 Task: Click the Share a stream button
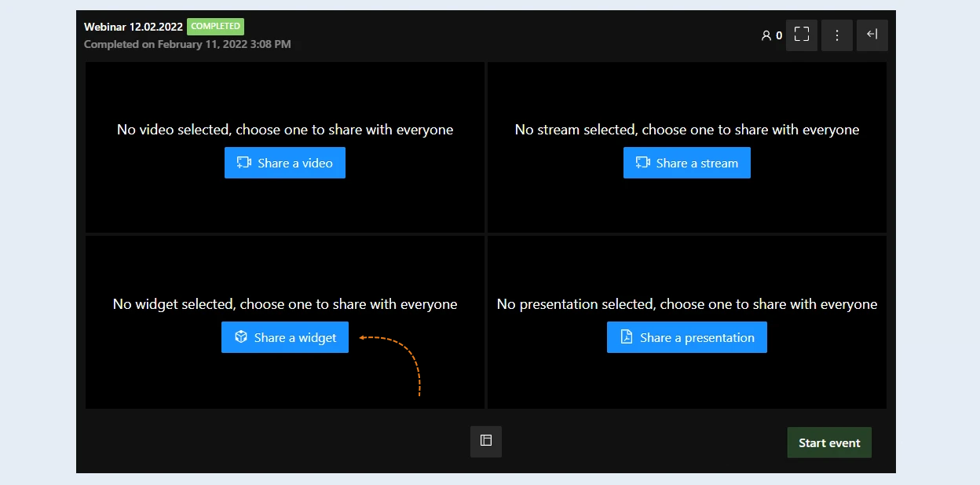687,163
